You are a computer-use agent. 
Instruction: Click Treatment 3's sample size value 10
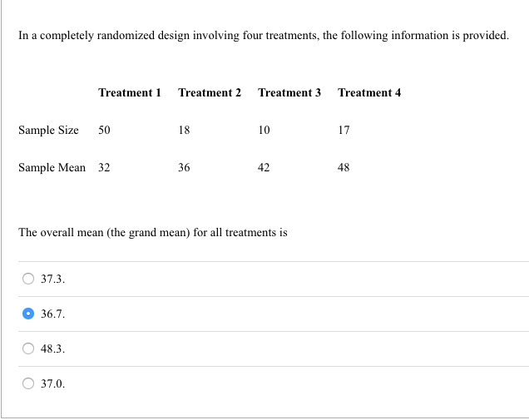[x=264, y=130]
